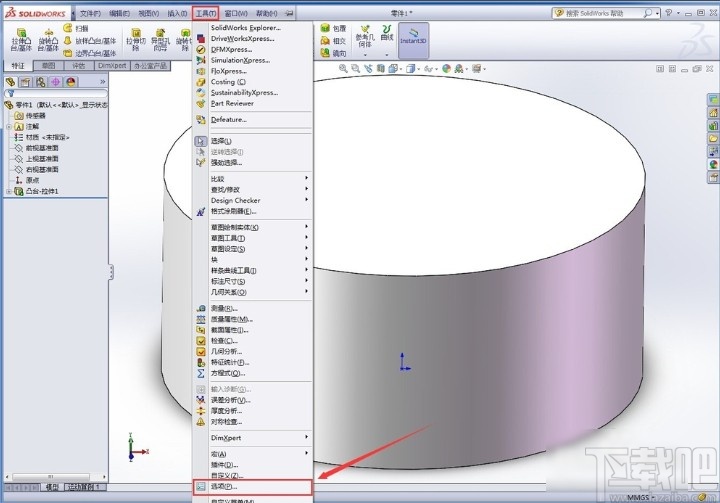Click DFMXpress menu entry
The height and width of the screenshot is (503, 720).
(x=231, y=50)
